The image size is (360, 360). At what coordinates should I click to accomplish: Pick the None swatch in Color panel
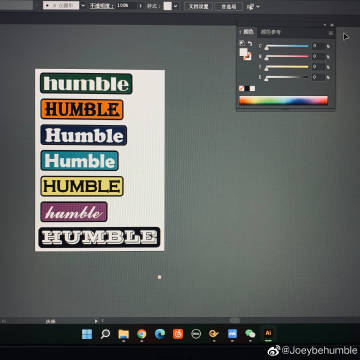(x=242, y=88)
